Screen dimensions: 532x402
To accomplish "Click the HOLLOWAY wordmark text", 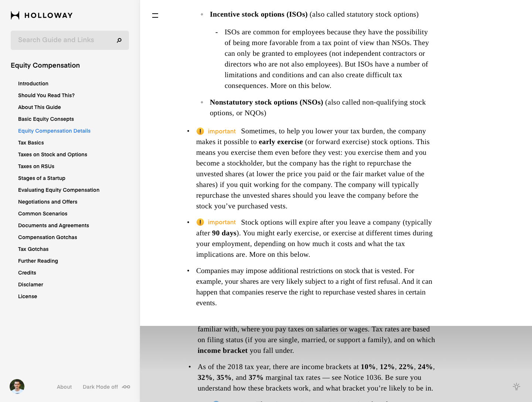I will pyautogui.click(x=48, y=16).
